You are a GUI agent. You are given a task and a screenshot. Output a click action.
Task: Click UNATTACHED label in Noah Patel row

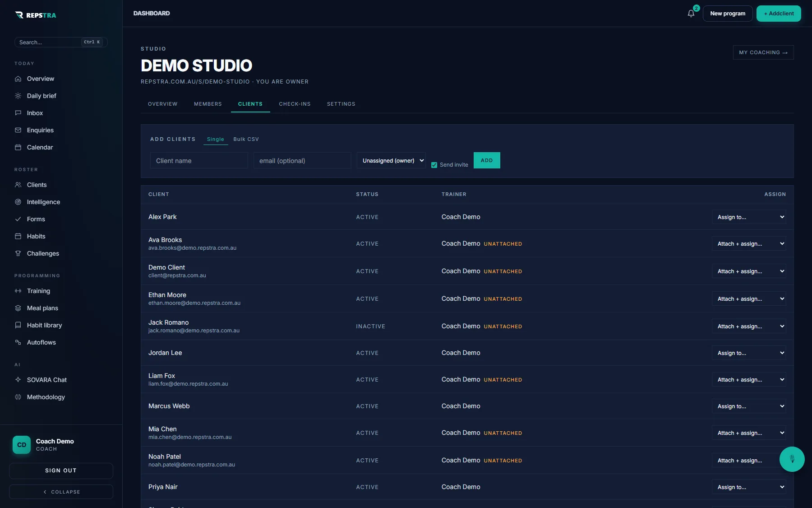(x=503, y=461)
